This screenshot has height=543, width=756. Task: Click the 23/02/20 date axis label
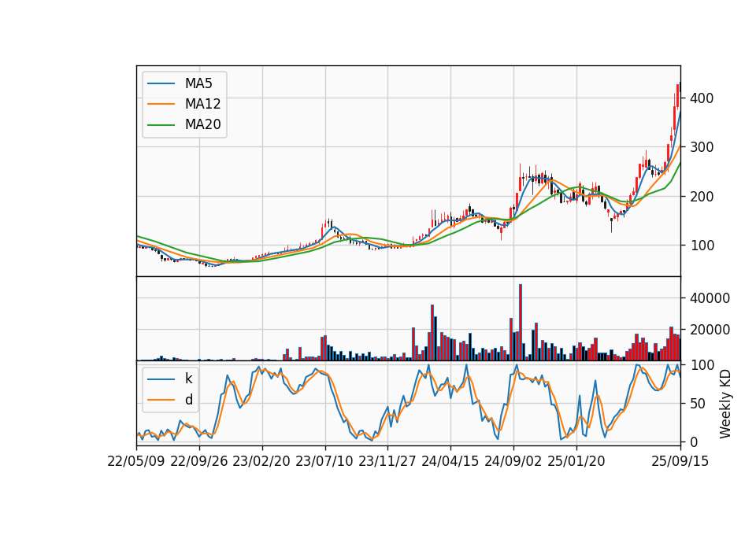pos(261,461)
